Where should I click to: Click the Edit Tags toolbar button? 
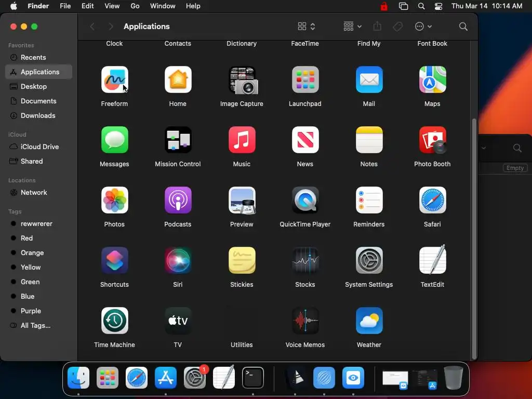click(x=397, y=26)
